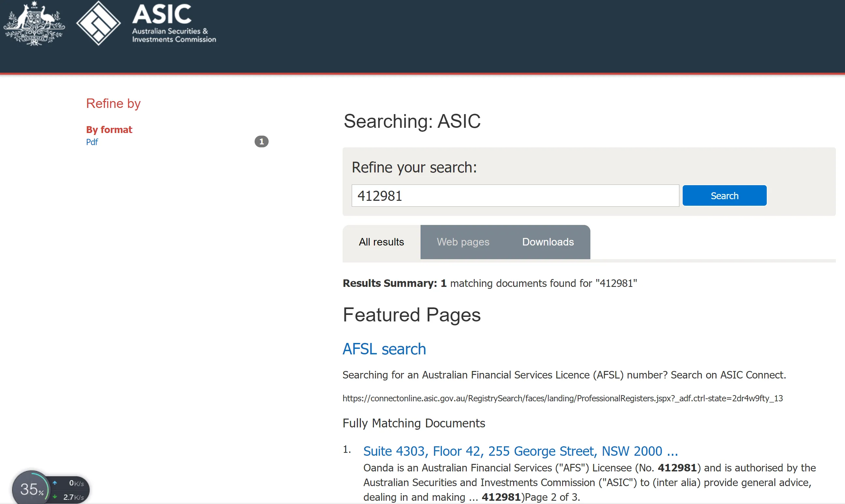Click the 'Featured Pages' heading
This screenshot has height=504, width=845.
click(x=412, y=315)
